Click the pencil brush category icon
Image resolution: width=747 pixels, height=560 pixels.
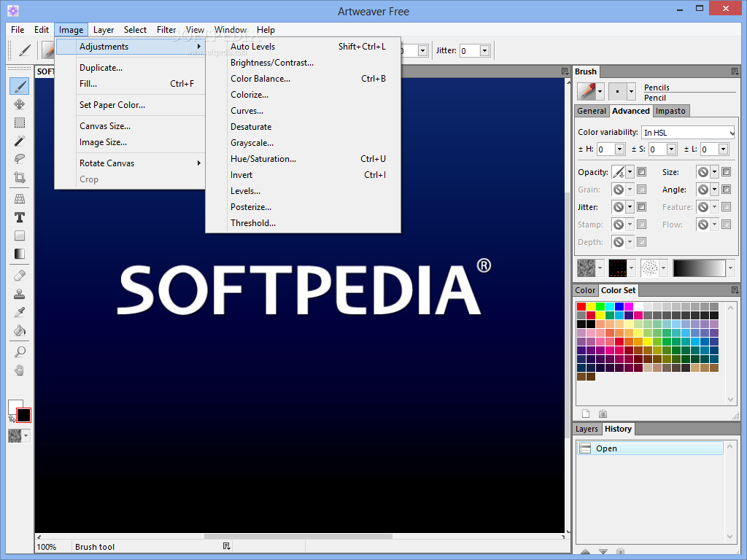pyautogui.click(x=587, y=91)
